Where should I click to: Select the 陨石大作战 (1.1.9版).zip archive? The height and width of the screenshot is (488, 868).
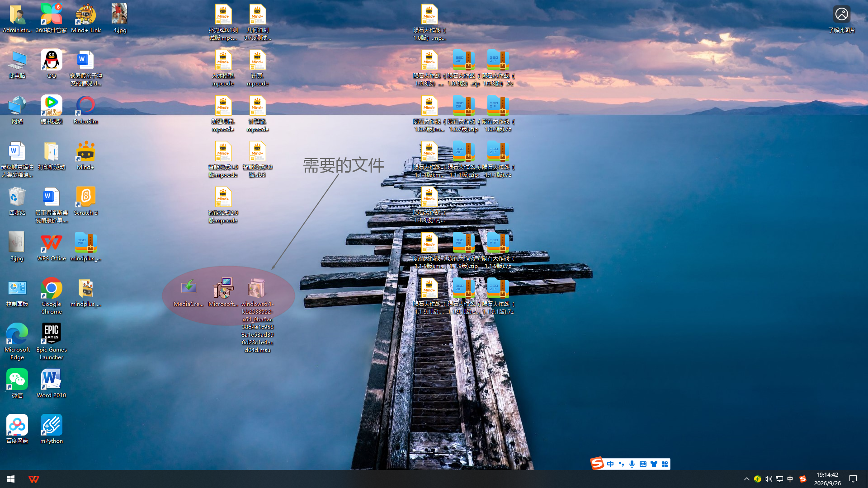(464, 250)
